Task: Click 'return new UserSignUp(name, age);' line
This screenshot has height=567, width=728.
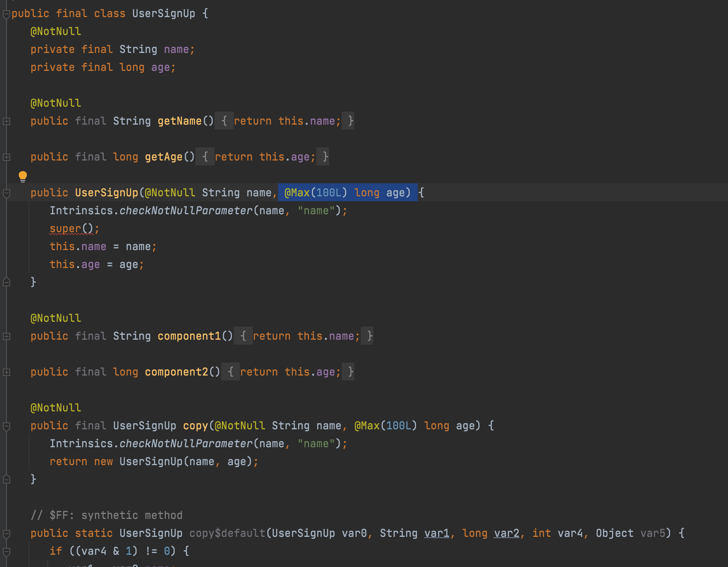Action: tap(154, 462)
